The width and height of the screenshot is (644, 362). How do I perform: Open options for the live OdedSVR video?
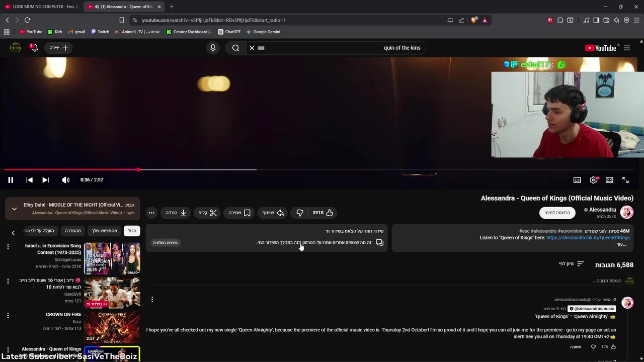(8, 281)
